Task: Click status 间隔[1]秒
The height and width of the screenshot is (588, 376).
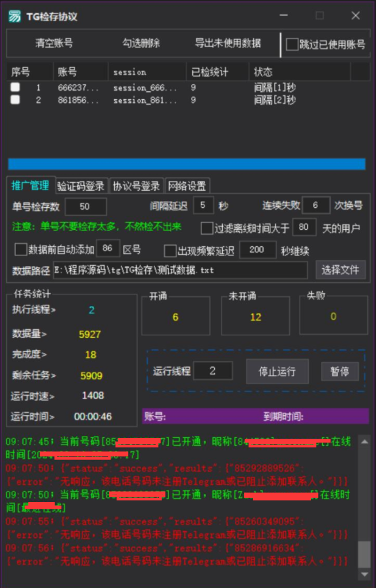Action: click(x=274, y=88)
